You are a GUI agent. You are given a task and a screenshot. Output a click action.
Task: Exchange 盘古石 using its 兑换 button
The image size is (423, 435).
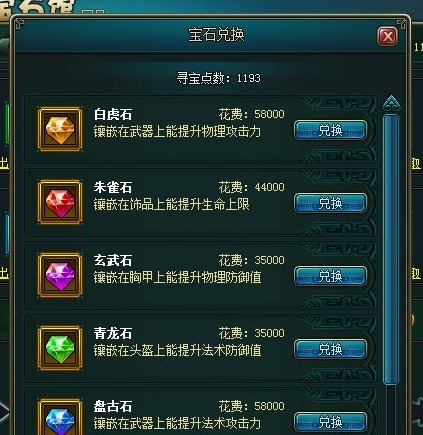pos(330,422)
